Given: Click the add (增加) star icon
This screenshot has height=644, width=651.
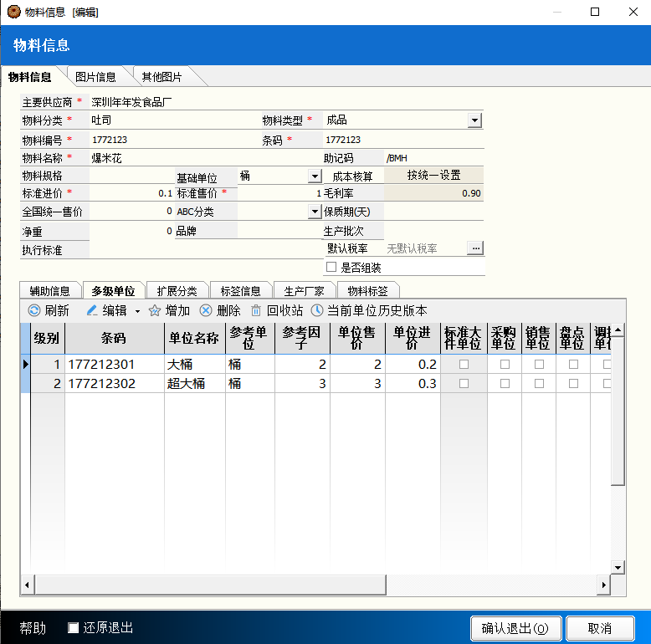Looking at the screenshot, I should pos(155,310).
